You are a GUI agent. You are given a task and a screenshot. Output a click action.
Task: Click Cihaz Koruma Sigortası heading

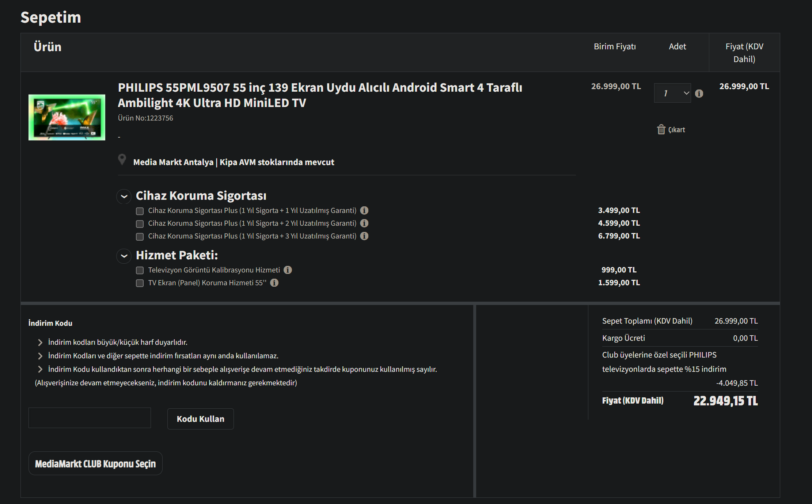201,196
